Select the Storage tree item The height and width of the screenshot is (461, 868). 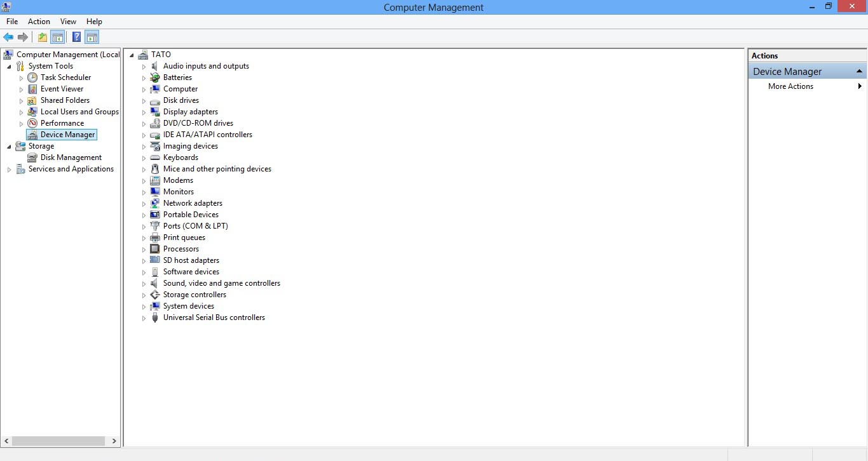pos(41,146)
